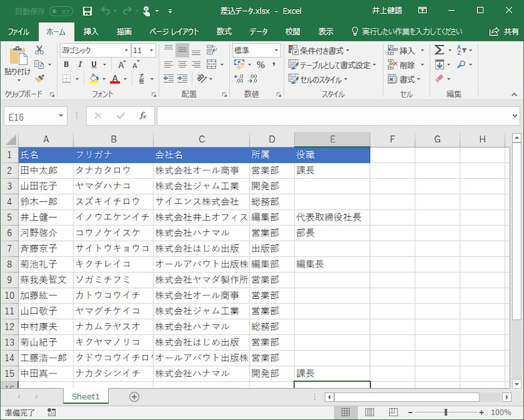Select the percent style icon
The image size is (524, 420).
click(260, 66)
